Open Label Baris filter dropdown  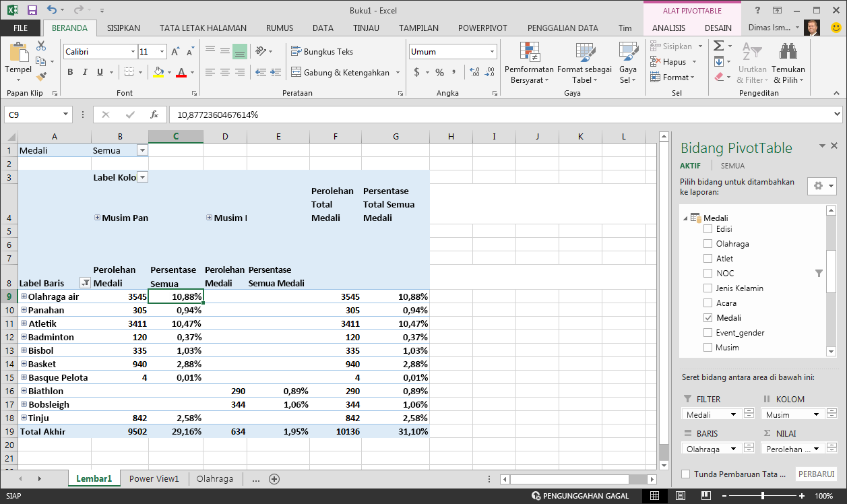click(85, 283)
